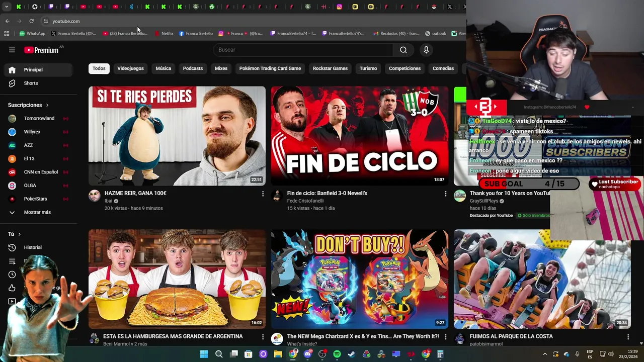Screen dimensions: 644x362
Task: Select the Rockstar Games chip
Action: click(x=330, y=68)
